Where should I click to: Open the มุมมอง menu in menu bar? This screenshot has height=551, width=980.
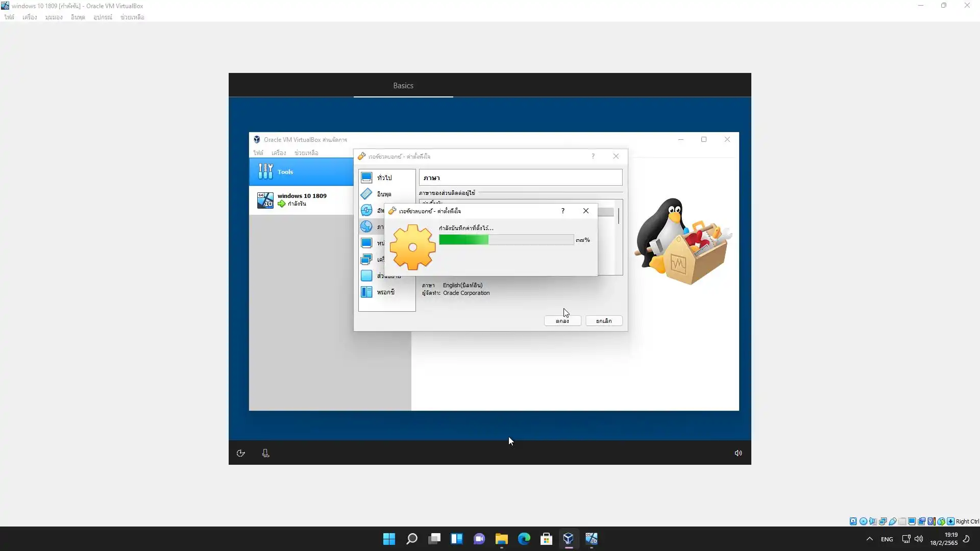54,17
